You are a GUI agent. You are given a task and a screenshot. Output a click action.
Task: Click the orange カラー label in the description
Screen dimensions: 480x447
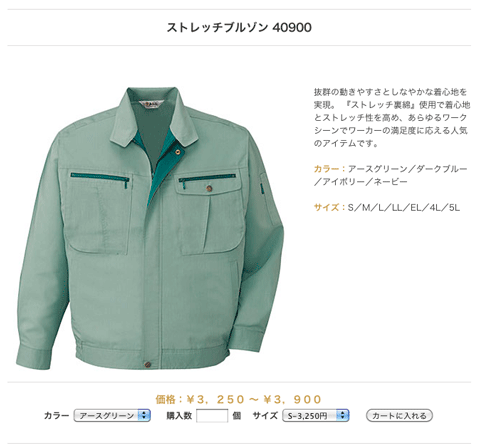[326, 169]
